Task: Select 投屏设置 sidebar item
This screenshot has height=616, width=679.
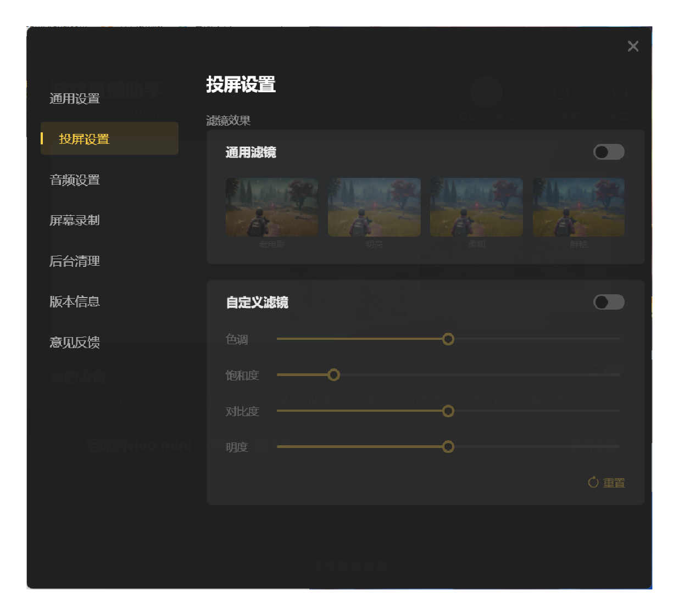Action: [84, 139]
